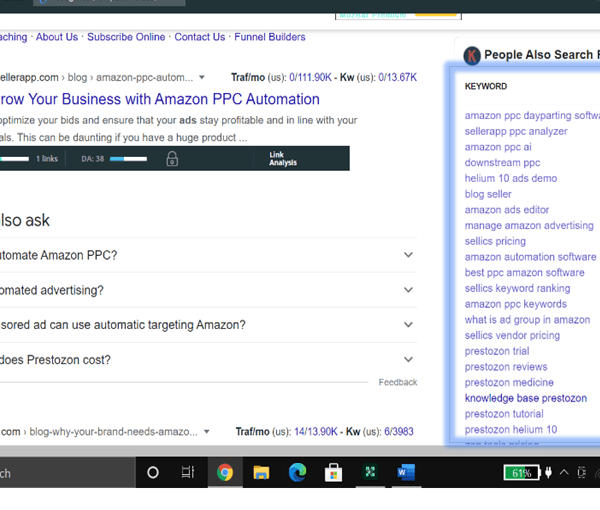Click the MozBar lock icon
This screenshot has width=600, height=510.
click(x=172, y=158)
